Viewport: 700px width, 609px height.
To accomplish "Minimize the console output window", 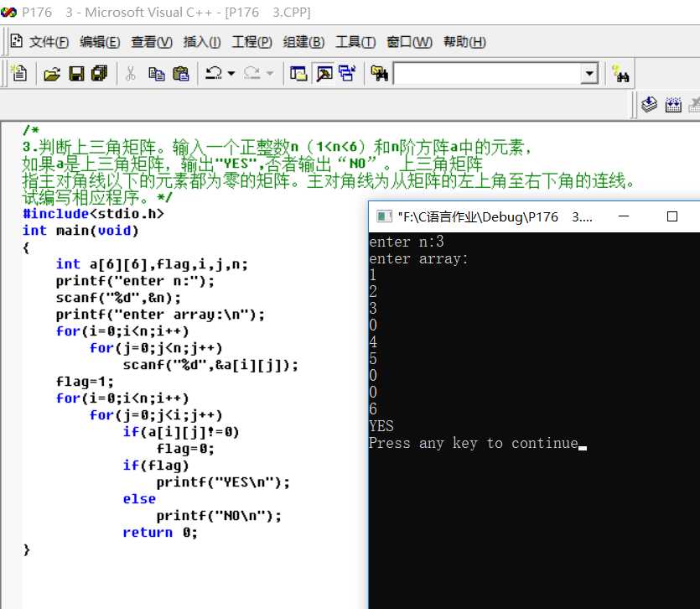I will coord(624,216).
